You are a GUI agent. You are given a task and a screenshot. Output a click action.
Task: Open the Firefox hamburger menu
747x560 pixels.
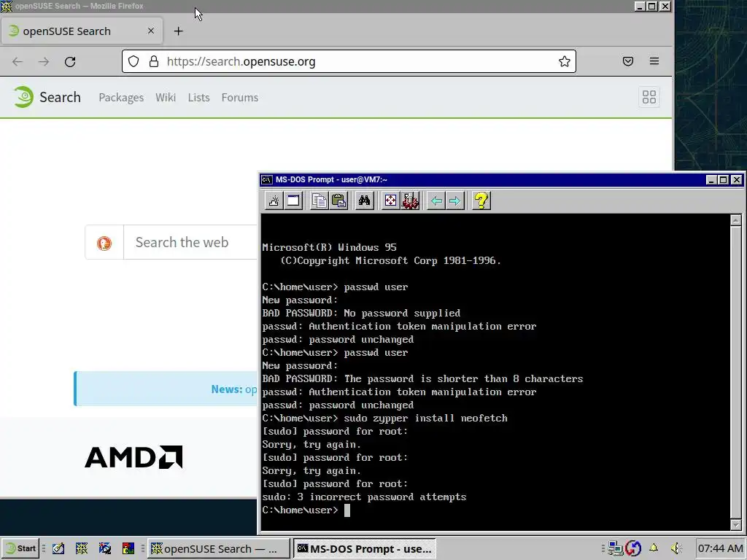tap(654, 61)
